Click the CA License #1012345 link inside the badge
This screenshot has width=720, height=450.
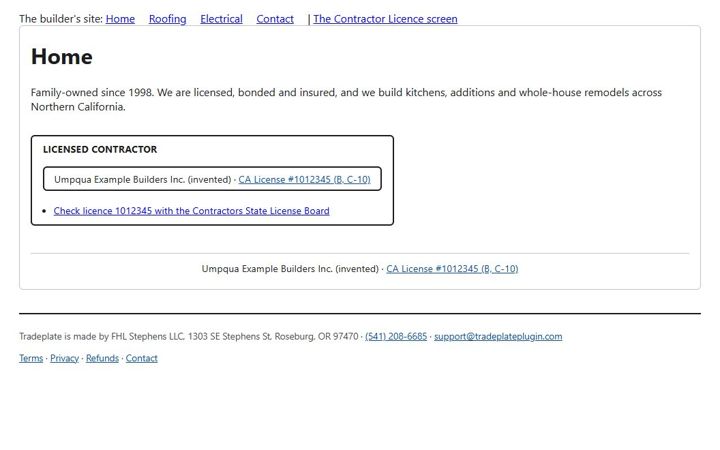(x=304, y=180)
